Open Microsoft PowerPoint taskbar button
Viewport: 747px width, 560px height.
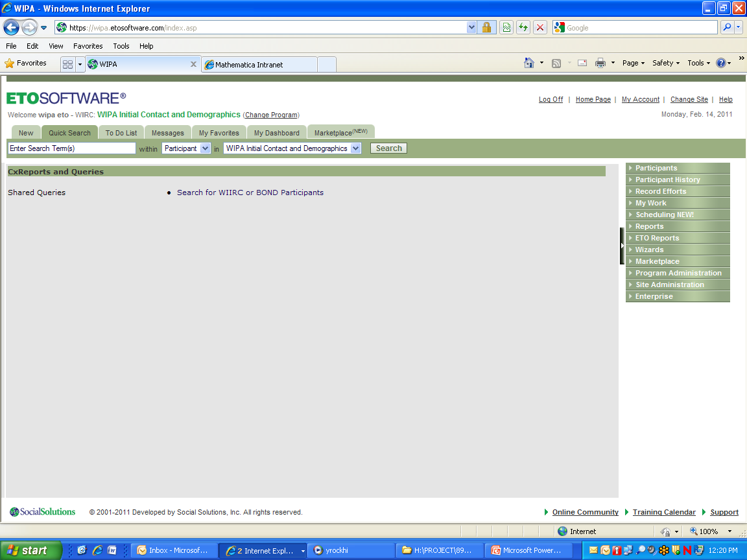coord(528,550)
